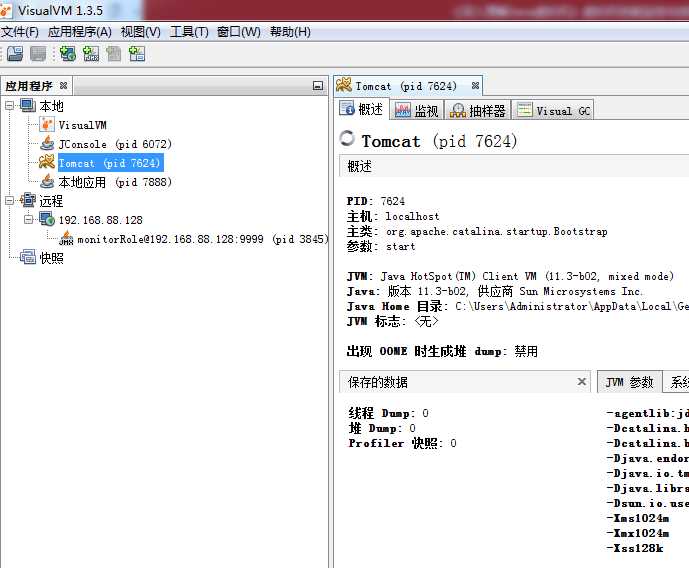This screenshot has width=689, height=568.
Task: Click the VisualVM logo in title bar
Action: [x=6, y=10]
